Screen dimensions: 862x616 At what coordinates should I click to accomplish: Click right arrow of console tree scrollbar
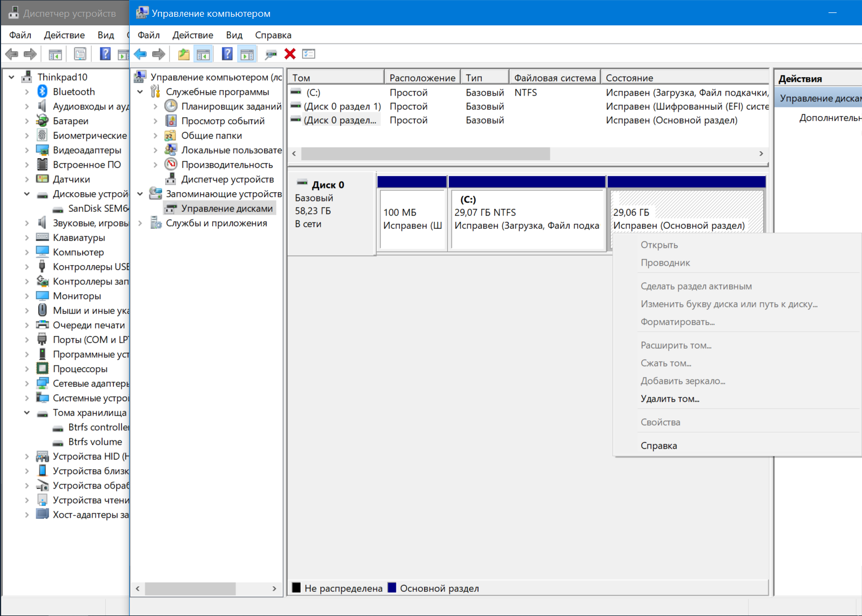pos(274,588)
